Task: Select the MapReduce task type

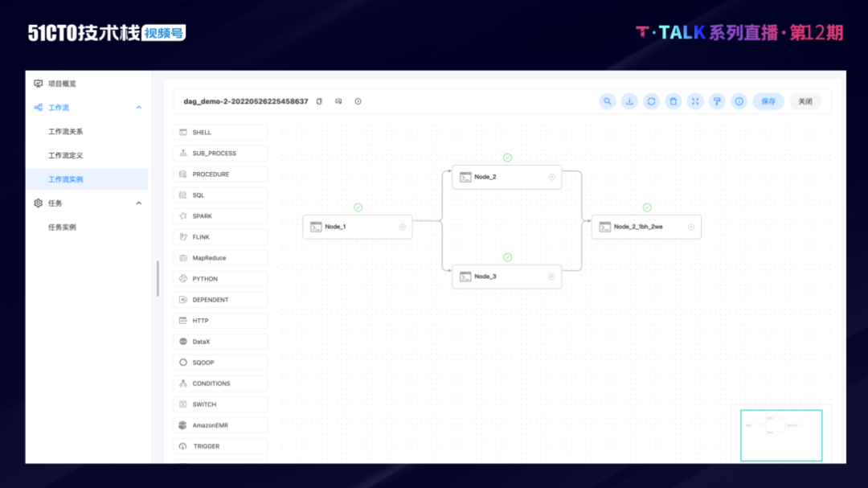Action: coord(220,257)
